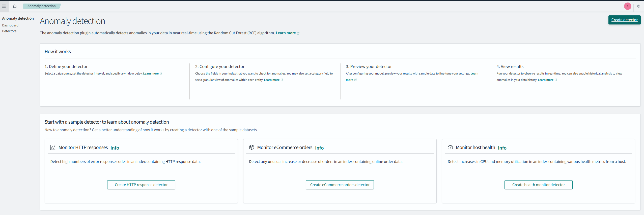The image size is (644, 215).
Task: Open Learn more under View results
Action: click(x=546, y=80)
